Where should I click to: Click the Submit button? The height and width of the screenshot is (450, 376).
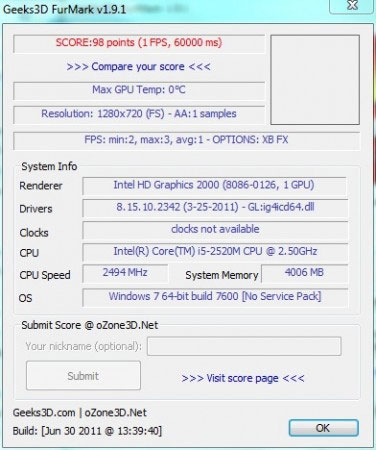tap(83, 376)
